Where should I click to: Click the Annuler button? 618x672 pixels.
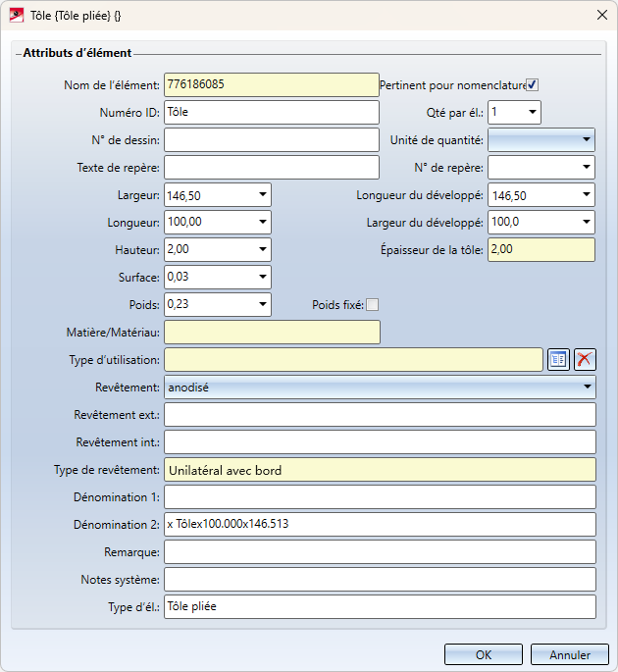coord(570,655)
